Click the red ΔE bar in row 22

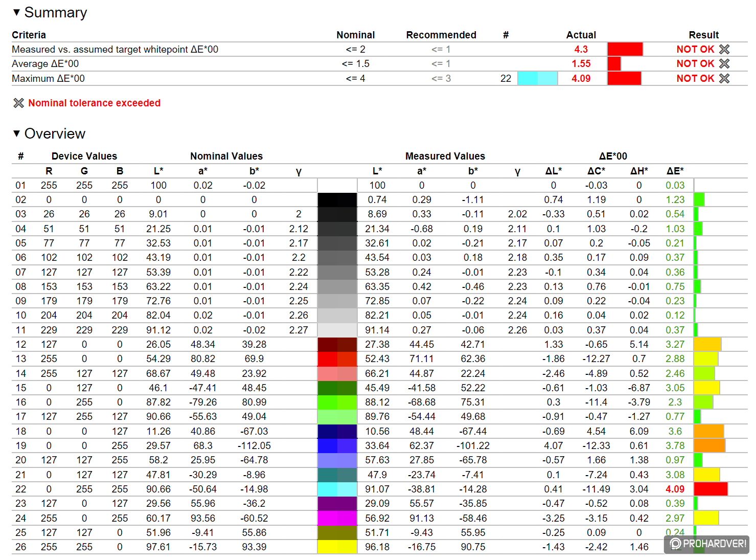point(711,489)
